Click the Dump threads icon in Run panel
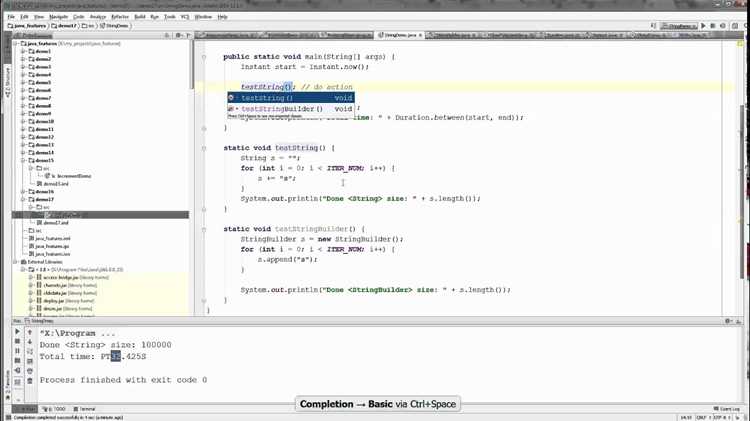 [17, 361]
